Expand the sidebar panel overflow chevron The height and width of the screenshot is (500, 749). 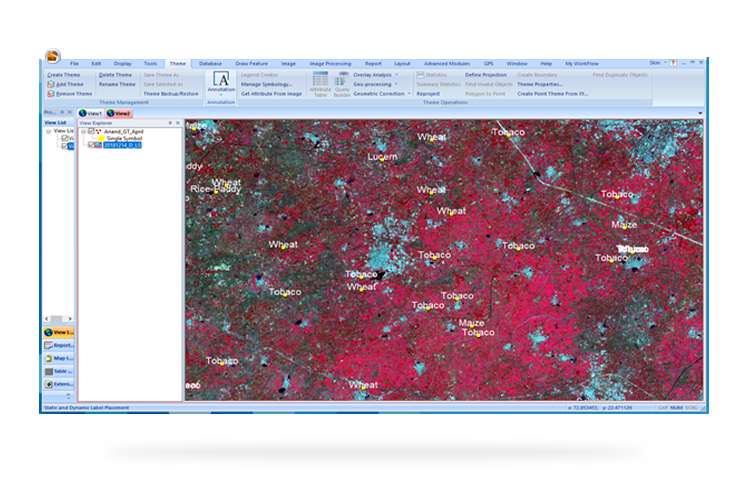(x=68, y=396)
